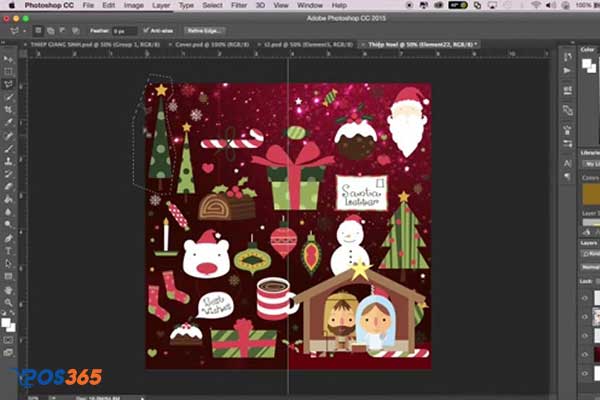Open the Image menu
Screen dimensions: 600x400
(134, 5)
